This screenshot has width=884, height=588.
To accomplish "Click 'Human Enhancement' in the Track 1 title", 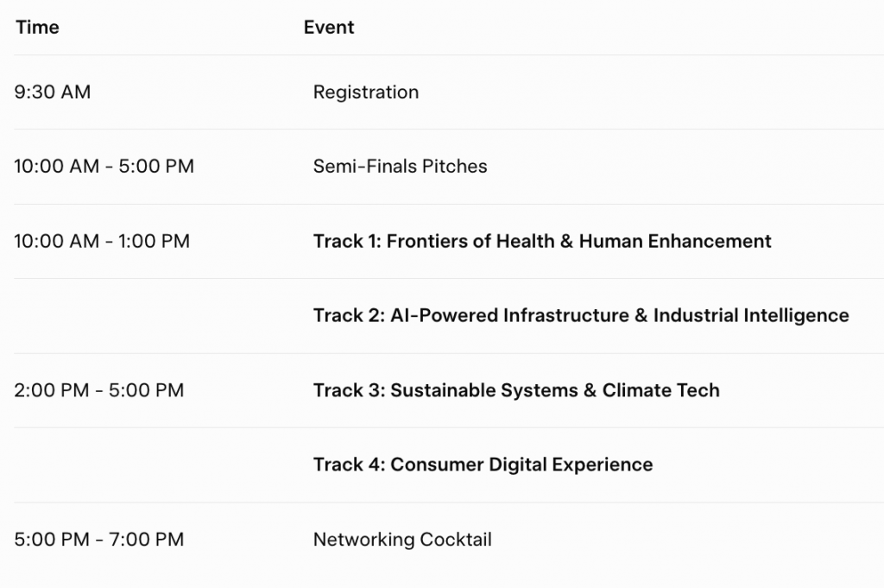I will click(x=675, y=241).
